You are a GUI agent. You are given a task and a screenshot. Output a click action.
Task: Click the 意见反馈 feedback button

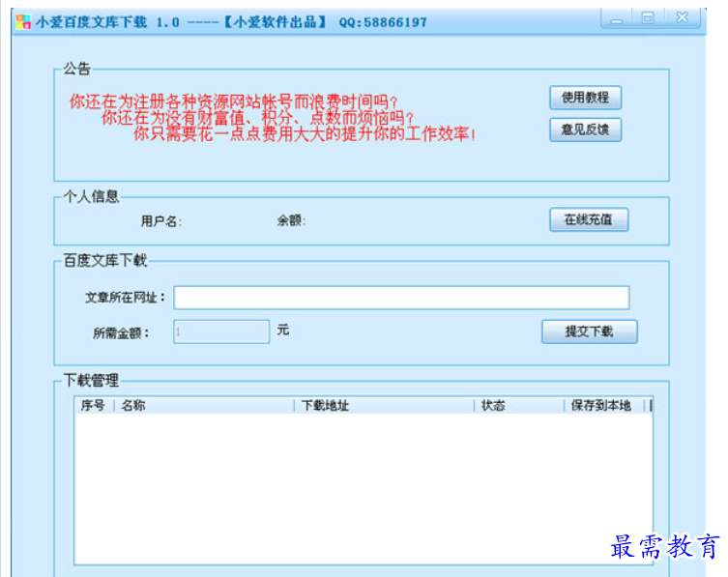[585, 130]
